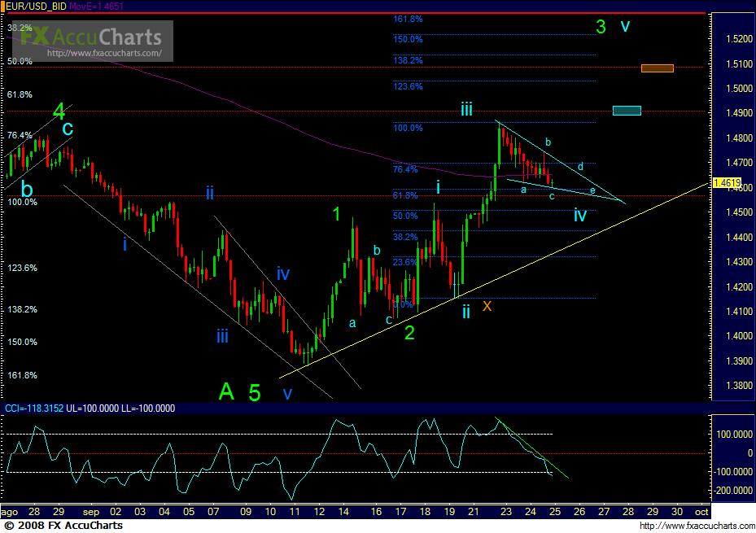Click the orange rectangle target zone

pos(657,68)
